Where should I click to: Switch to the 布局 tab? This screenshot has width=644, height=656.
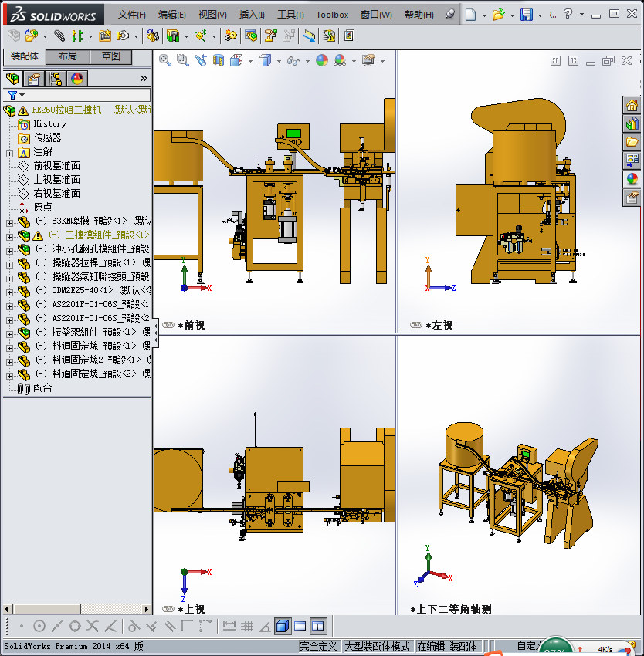[x=68, y=56]
